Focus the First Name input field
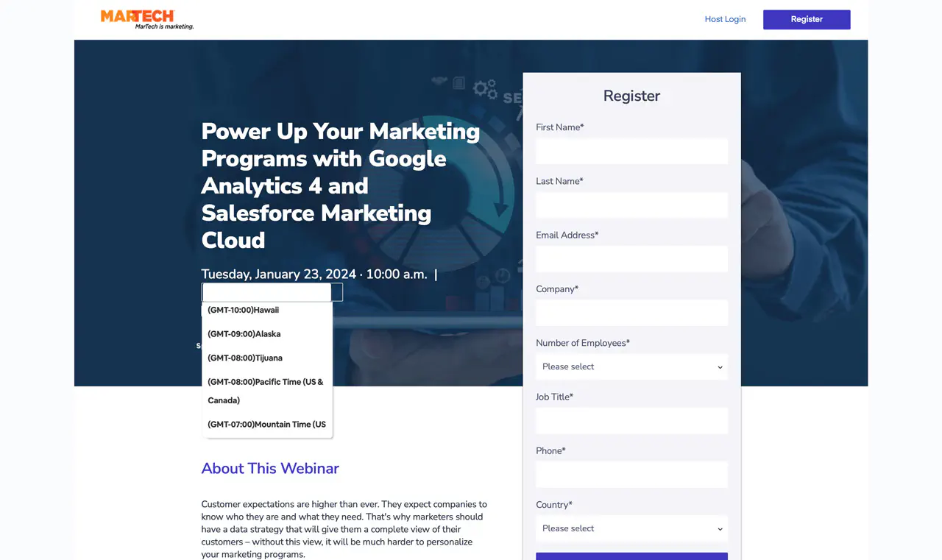This screenshot has width=942, height=560. (x=631, y=151)
